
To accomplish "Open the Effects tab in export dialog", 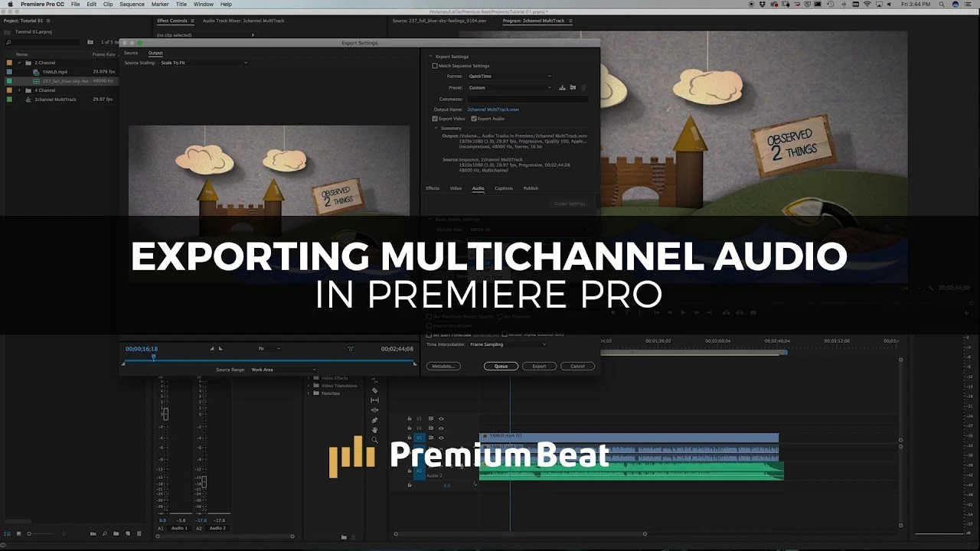I will (433, 188).
